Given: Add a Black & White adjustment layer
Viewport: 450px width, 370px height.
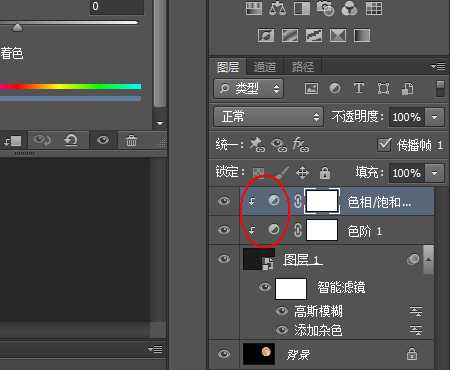Looking at the screenshot, I should [302, 8].
